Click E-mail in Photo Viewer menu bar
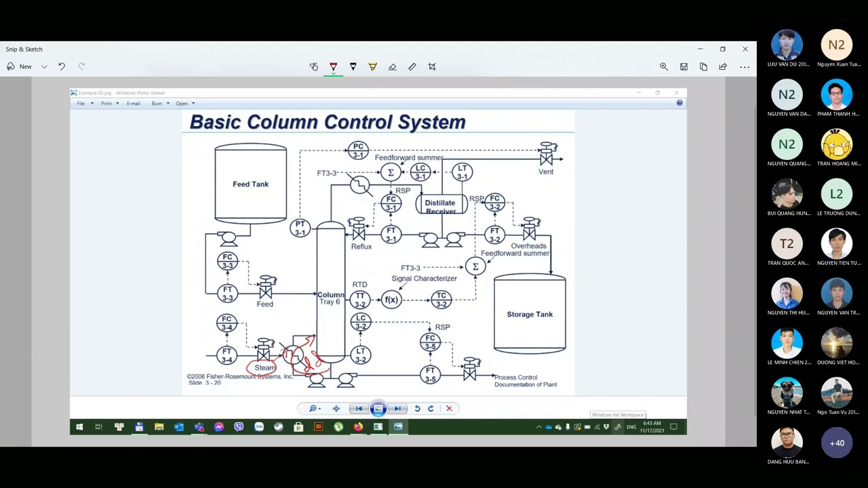The height and width of the screenshot is (488, 868). [133, 103]
